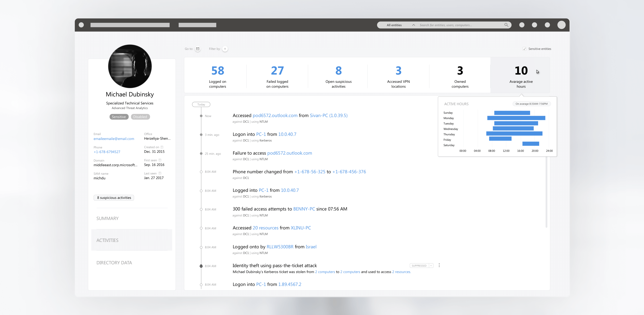This screenshot has height=315, width=644.
Task: Show the 8 suspicious activities
Action: (114, 198)
